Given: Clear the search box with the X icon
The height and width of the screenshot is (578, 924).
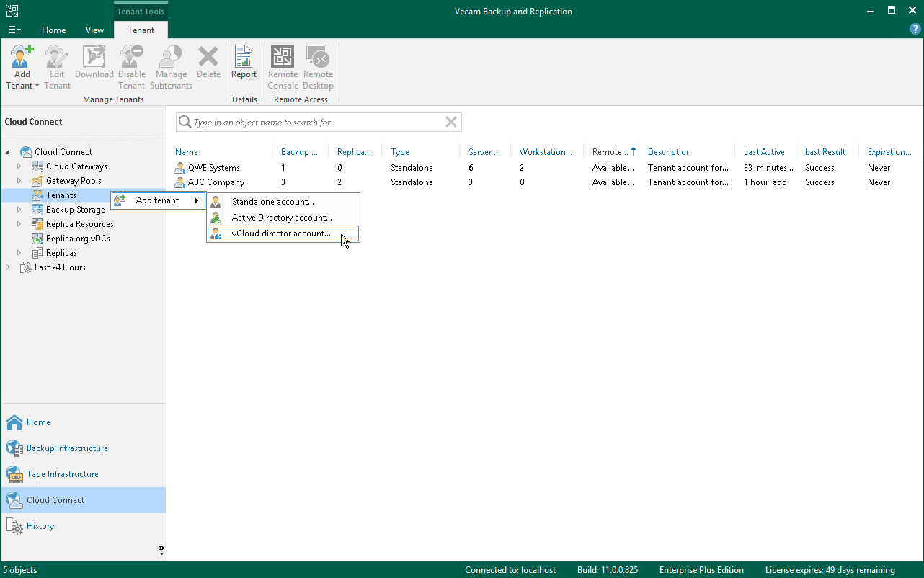Looking at the screenshot, I should (451, 123).
